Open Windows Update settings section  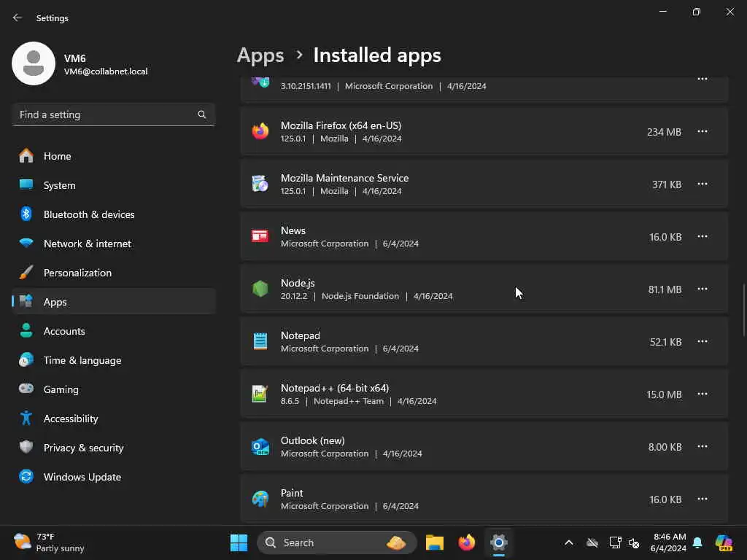tap(82, 477)
